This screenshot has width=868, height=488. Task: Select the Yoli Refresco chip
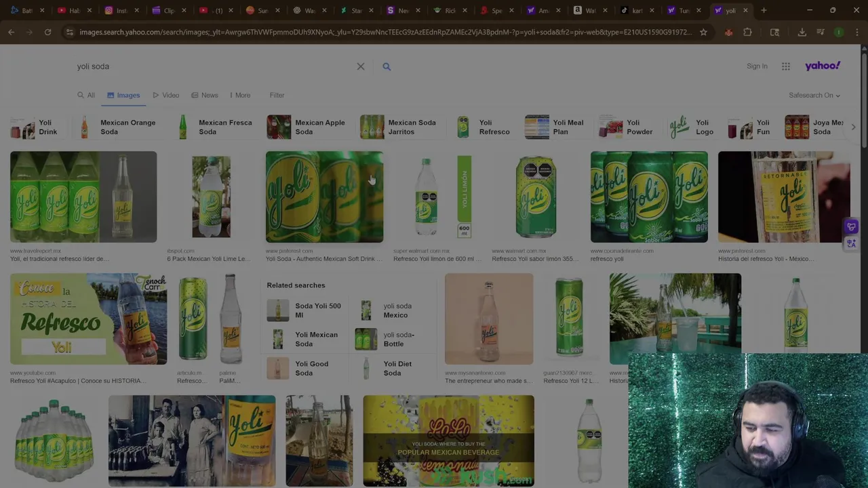pos(483,127)
